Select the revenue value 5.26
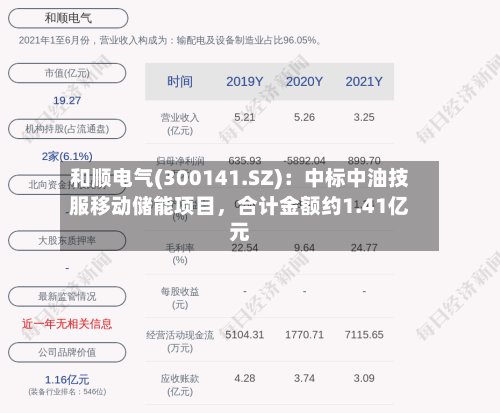The height and width of the screenshot is (413, 500). [304, 117]
